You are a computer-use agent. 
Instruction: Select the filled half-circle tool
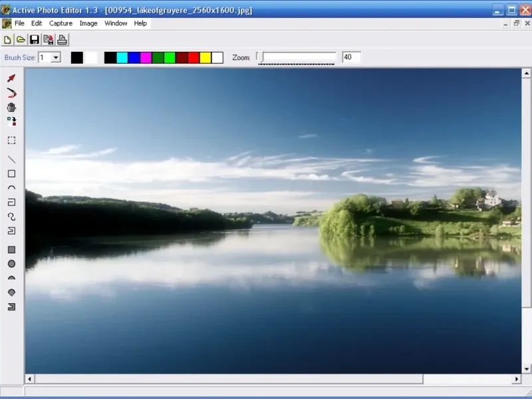click(x=11, y=278)
